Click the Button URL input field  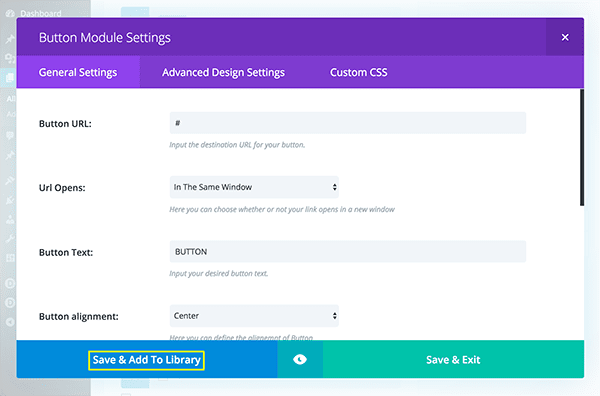point(348,123)
